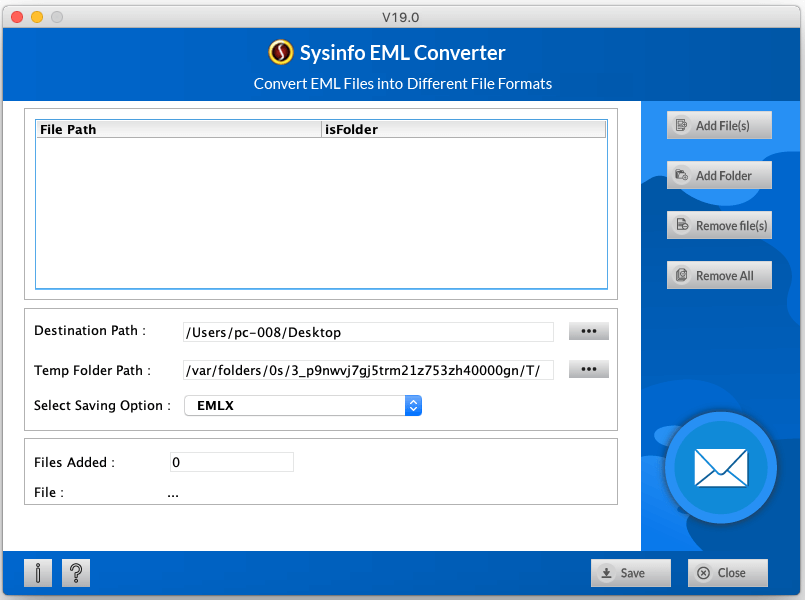Viewport: 805px width, 600px height.
Task: Click the Add File(s) button
Action: [x=719, y=125]
